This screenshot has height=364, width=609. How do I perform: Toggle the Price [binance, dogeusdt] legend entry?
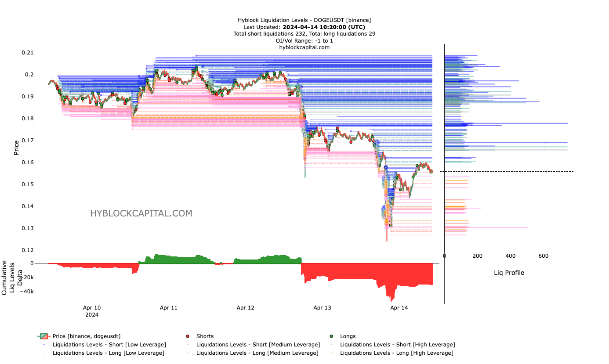79,336
